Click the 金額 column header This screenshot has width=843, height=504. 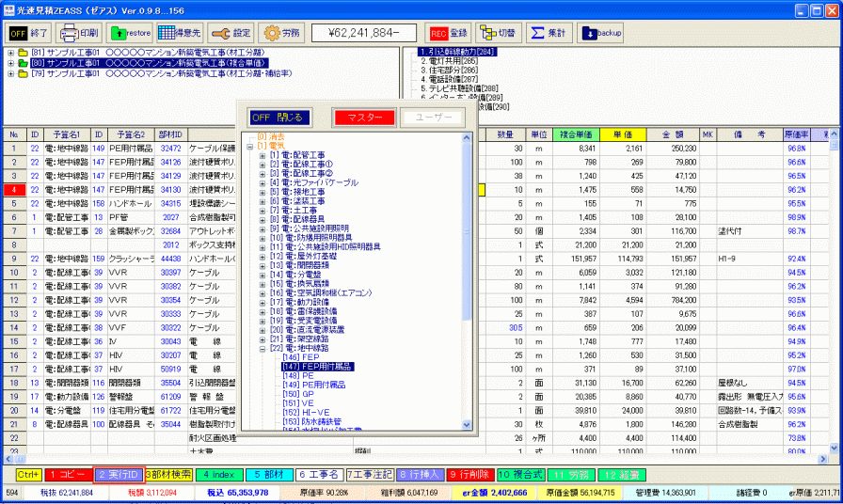(x=672, y=134)
